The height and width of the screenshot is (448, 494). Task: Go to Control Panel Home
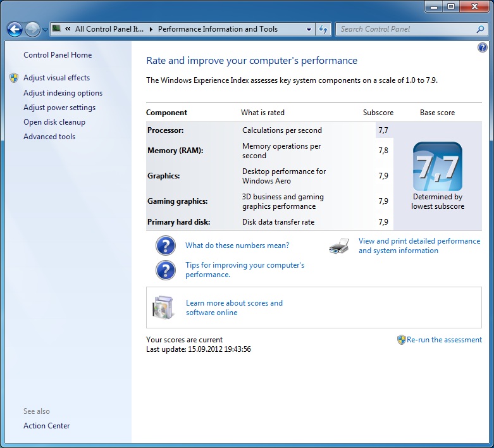point(58,55)
